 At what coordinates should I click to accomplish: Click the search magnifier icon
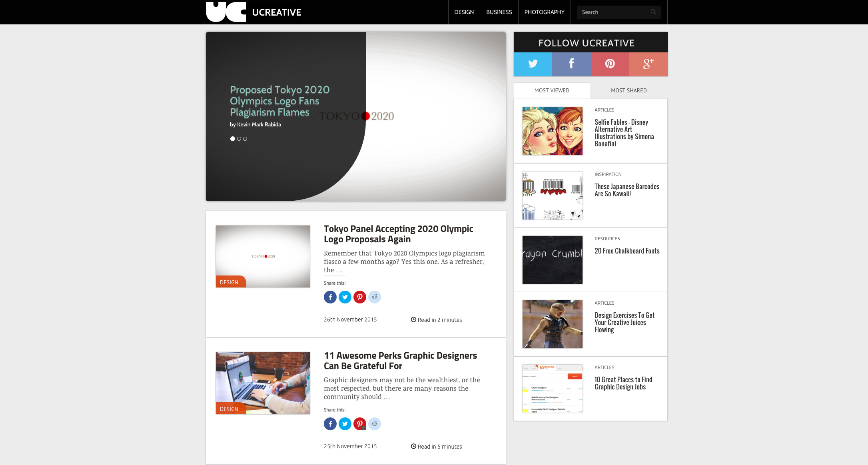(653, 12)
